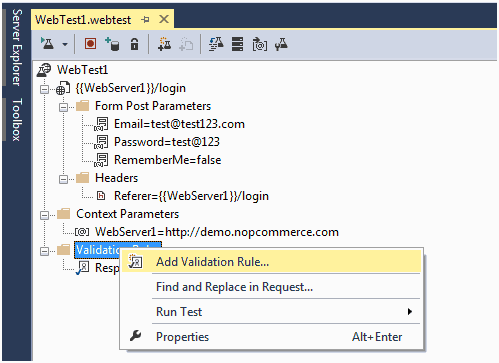Select the {{WebServer1}}/login request
Screen dimensions: 499x363
130,88
